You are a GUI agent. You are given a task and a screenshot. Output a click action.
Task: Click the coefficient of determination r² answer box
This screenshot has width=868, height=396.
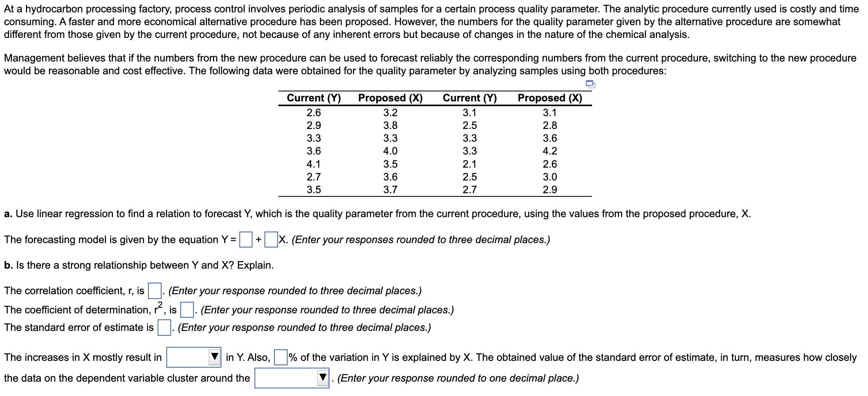pos(187,309)
